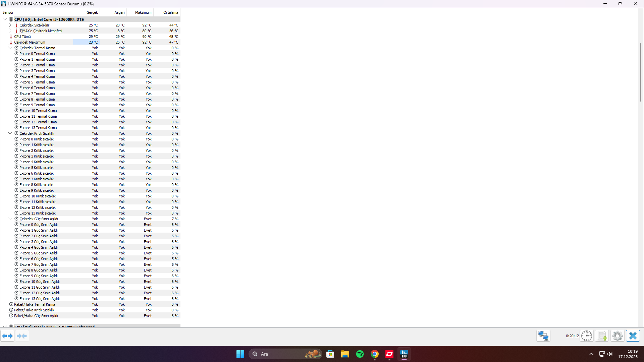Expand the Çekirdek Sıcaklıklar row

click(x=10, y=25)
